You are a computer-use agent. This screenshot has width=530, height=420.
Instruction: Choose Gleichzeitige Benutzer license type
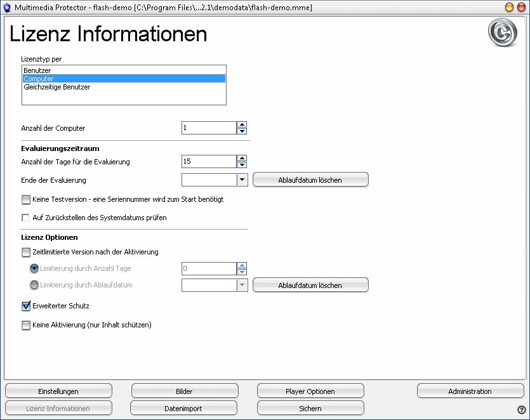56,87
